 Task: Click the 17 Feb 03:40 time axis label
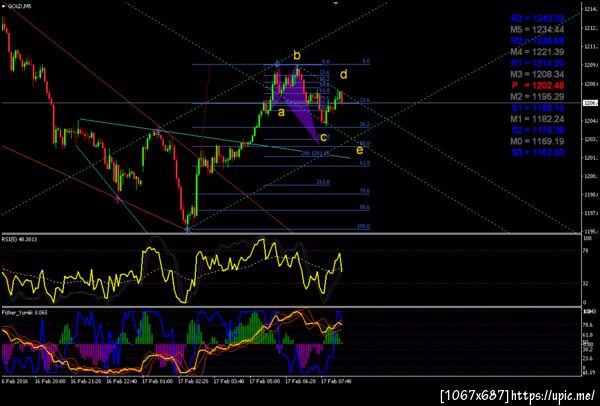[x=227, y=382]
